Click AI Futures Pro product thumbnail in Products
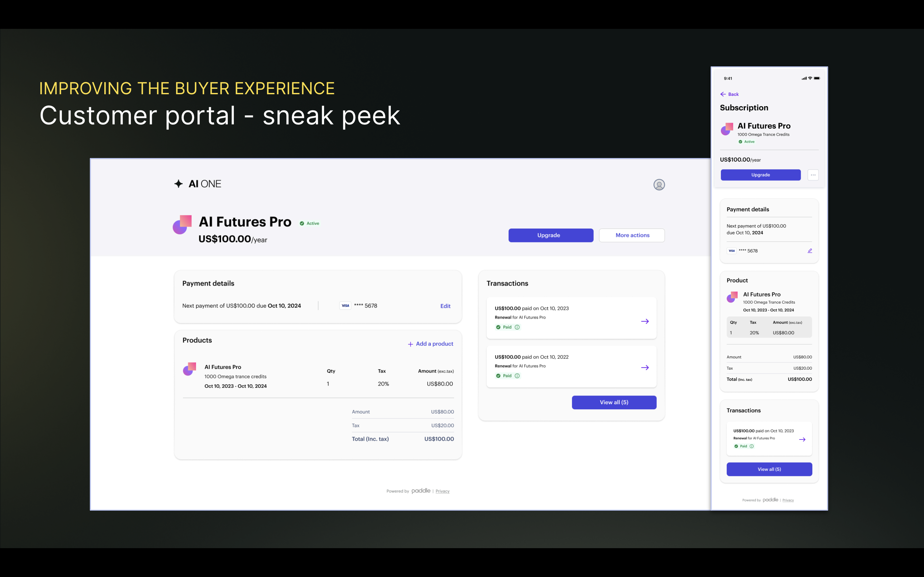This screenshot has height=577, width=924. pyautogui.click(x=189, y=369)
